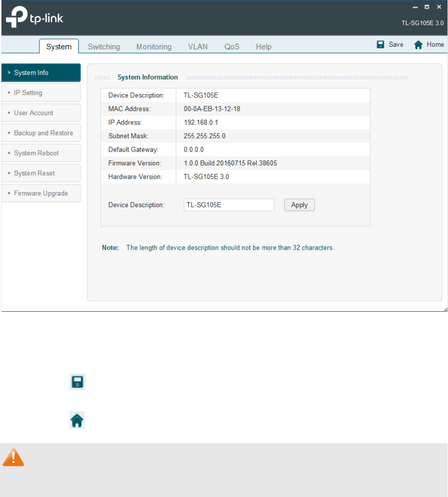This screenshot has height=497, width=448.
Task: Click the disk save icon below the panel
Action: 77,381
